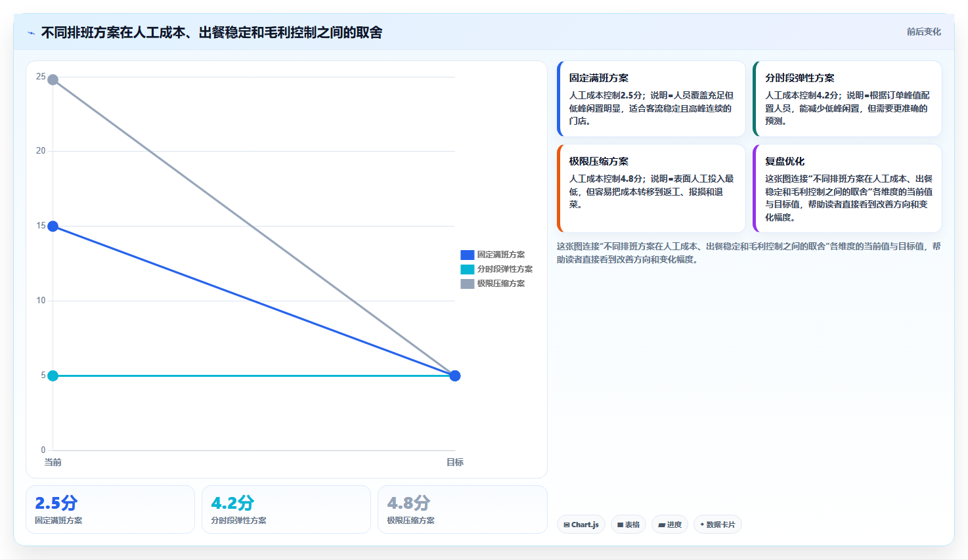
Task: Click the Chart.js tag icon
Action: [x=567, y=525]
